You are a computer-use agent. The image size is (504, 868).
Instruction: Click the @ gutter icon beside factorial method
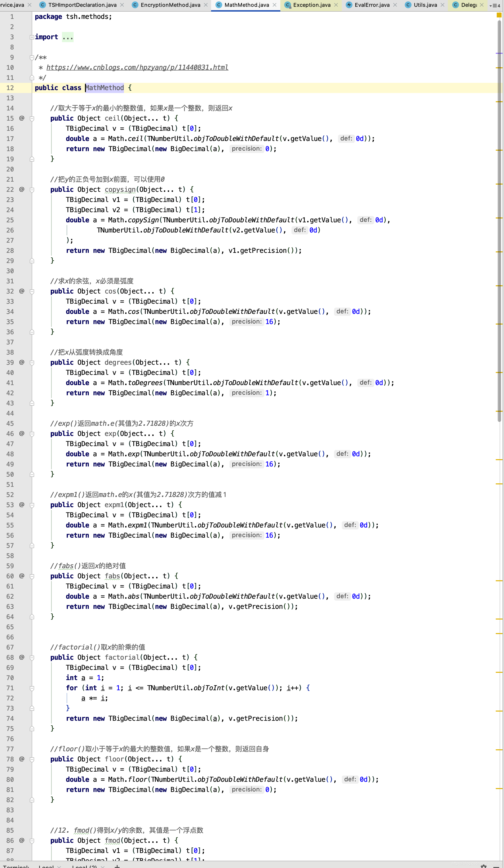click(x=22, y=657)
